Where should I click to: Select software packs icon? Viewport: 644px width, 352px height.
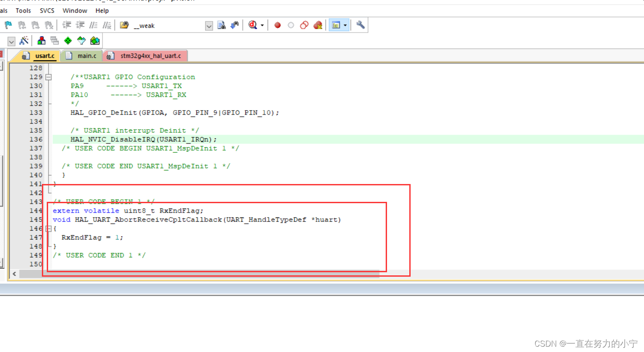[81, 41]
